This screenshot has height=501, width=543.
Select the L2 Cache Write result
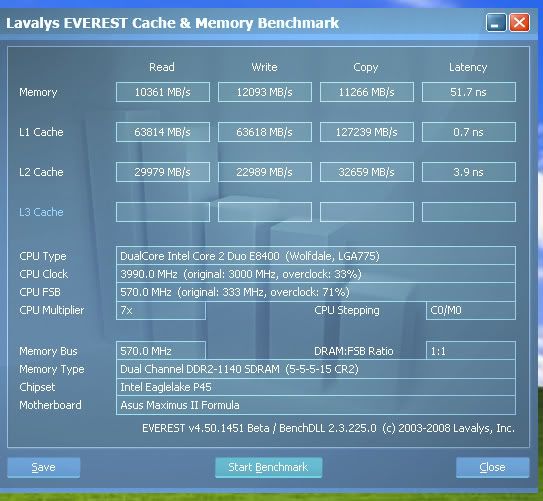point(265,172)
